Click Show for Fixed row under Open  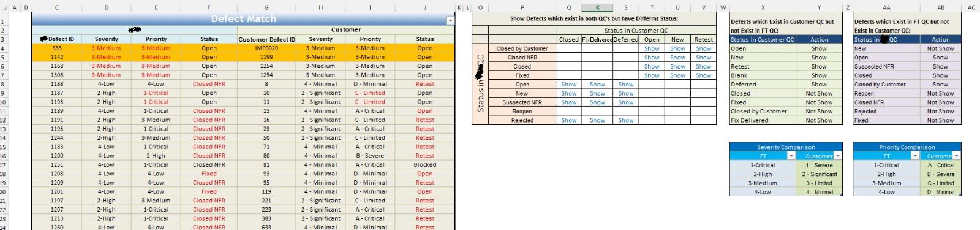(x=652, y=75)
